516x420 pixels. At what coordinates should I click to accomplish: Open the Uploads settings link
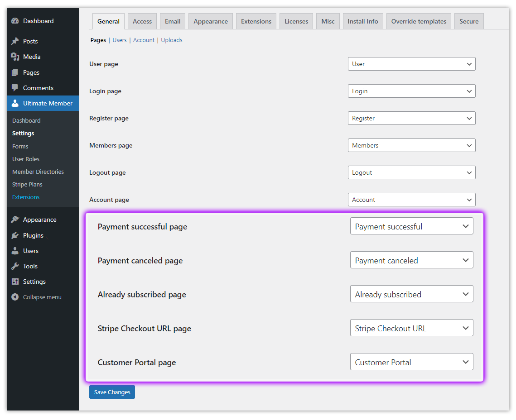171,40
